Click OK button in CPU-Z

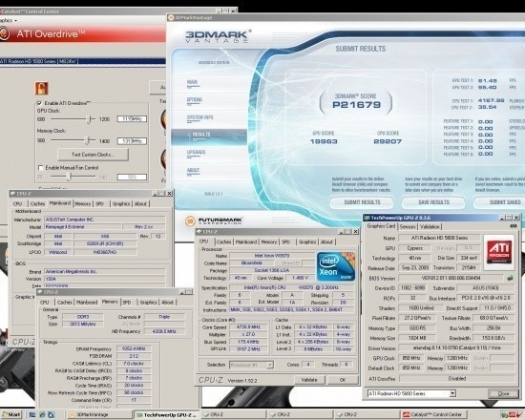click(343, 380)
